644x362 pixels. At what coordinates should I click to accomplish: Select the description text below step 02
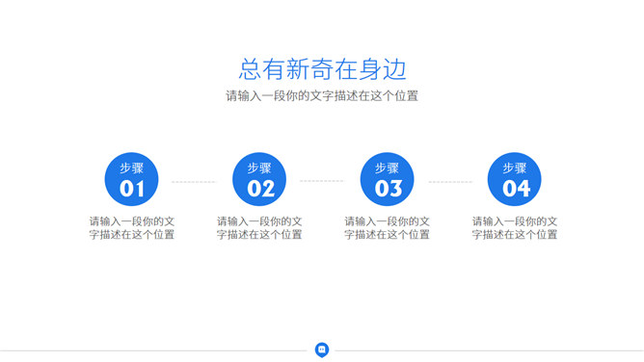pyautogui.click(x=259, y=228)
